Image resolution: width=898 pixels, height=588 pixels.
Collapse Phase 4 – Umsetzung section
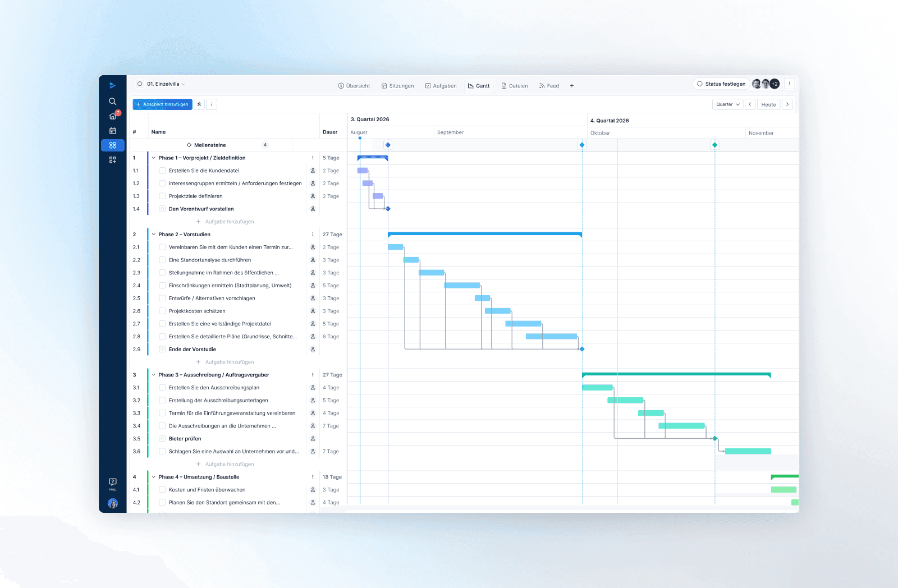154,477
